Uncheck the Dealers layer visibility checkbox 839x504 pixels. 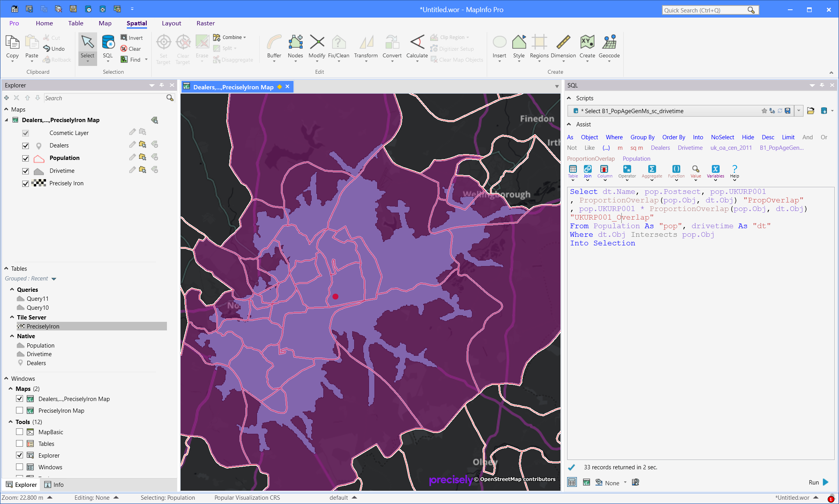26,146
